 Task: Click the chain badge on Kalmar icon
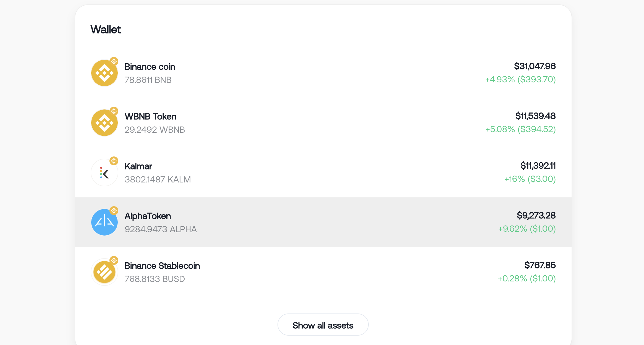tap(114, 161)
